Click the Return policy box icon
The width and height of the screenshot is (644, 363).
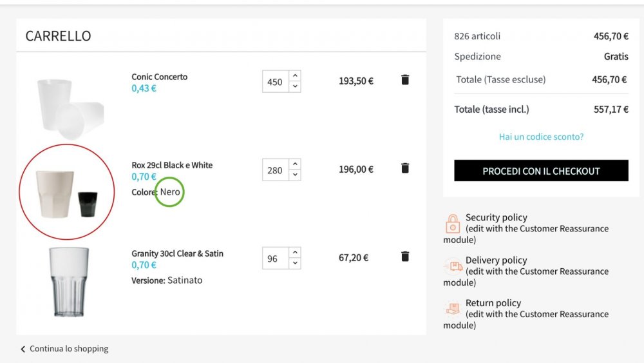coord(453,308)
